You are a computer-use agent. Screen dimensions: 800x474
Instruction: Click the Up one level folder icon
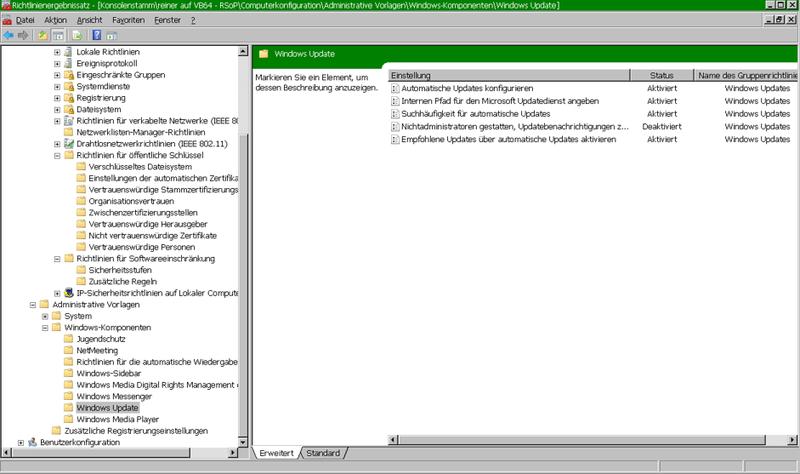[43, 35]
